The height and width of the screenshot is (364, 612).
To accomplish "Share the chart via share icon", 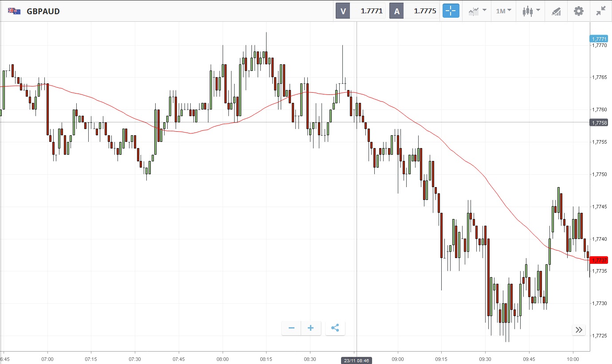I will point(335,328).
